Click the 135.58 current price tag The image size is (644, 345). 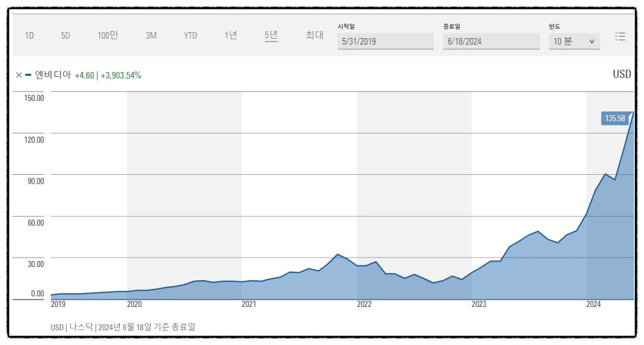(x=615, y=118)
